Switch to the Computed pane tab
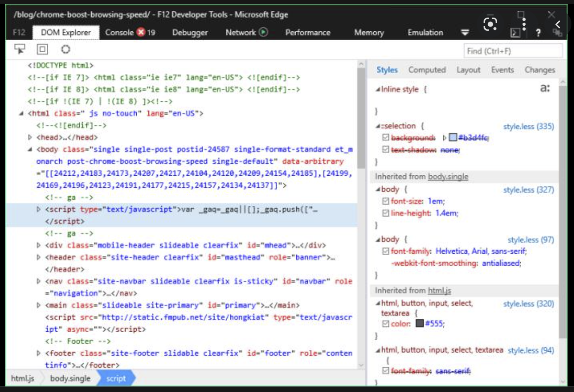Viewport: 574px width, 392px height. (x=427, y=70)
